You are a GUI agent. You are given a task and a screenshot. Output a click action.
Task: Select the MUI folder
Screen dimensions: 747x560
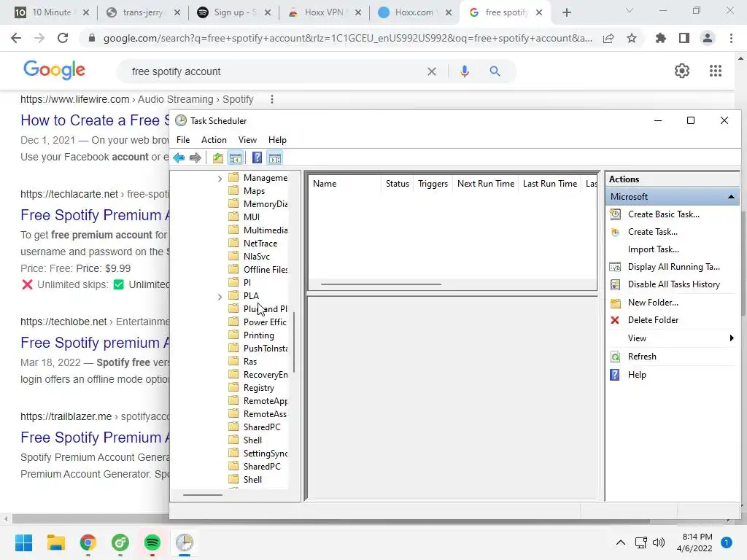click(252, 217)
